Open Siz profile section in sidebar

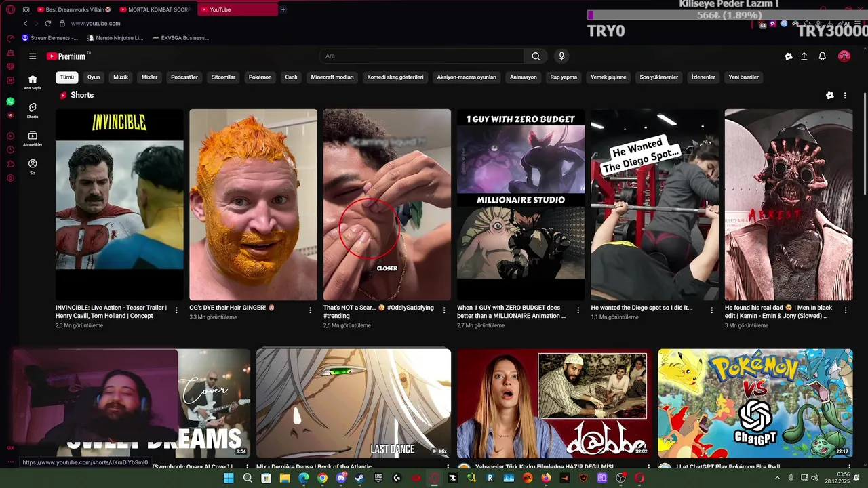pyautogui.click(x=33, y=167)
